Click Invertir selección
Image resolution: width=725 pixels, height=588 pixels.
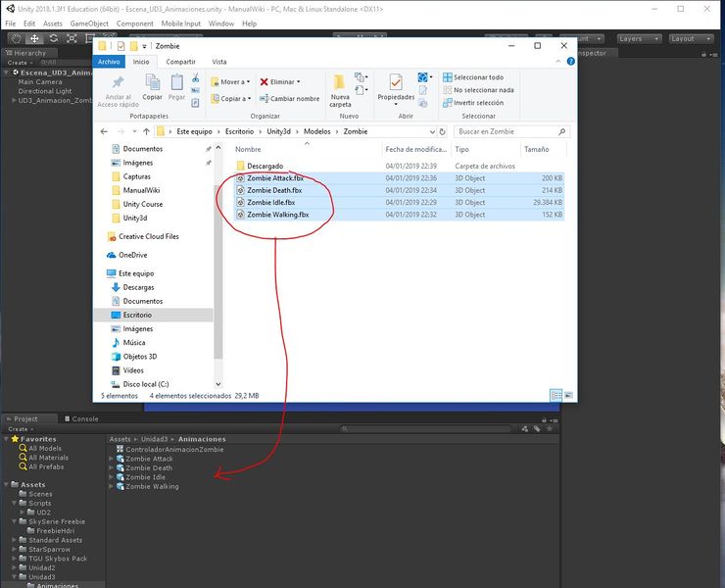473,103
